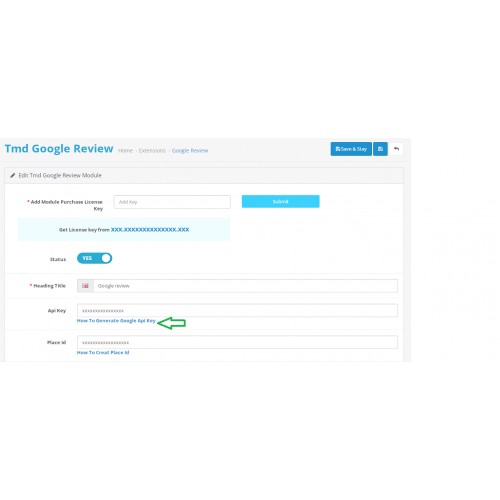
Task: Open the Home breadcrumb
Action: pyautogui.click(x=125, y=151)
